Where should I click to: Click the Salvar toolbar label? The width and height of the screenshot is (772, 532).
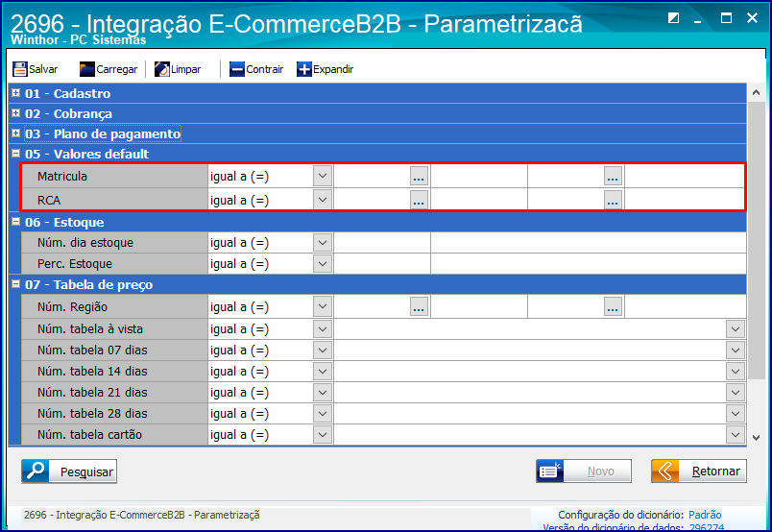tap(43, 69)
